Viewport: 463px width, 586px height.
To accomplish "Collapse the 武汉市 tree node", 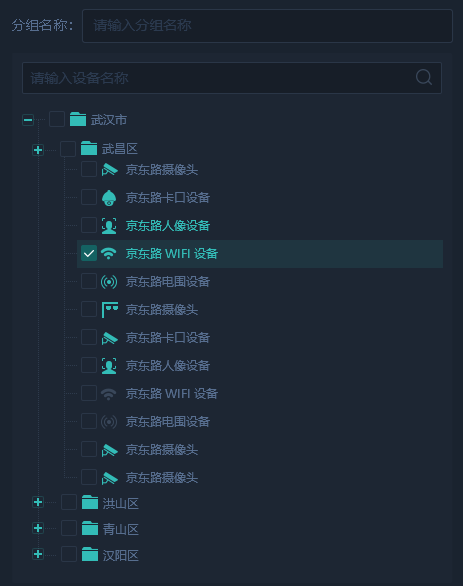I will (x=28, y=120).
